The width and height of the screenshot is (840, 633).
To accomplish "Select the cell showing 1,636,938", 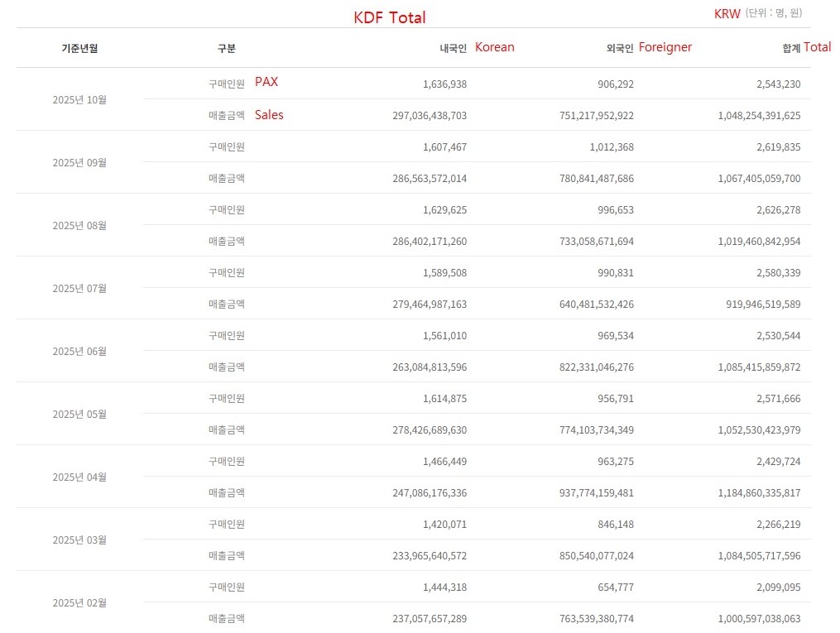I will click(x=444, y=84).
